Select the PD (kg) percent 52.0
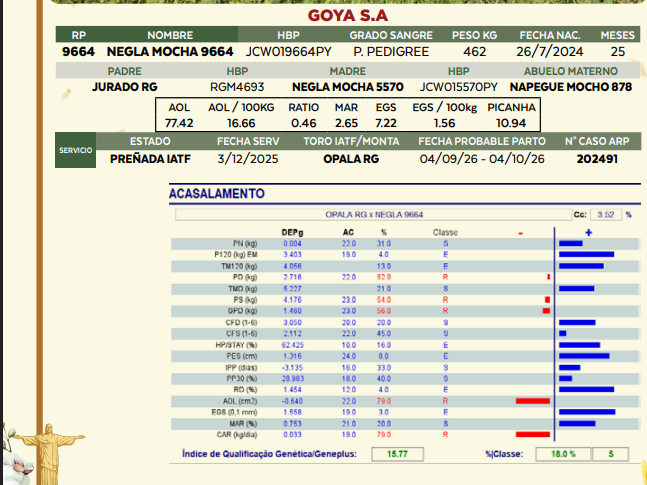The height and width of the screenshot is (485, 647). [384, 277]
